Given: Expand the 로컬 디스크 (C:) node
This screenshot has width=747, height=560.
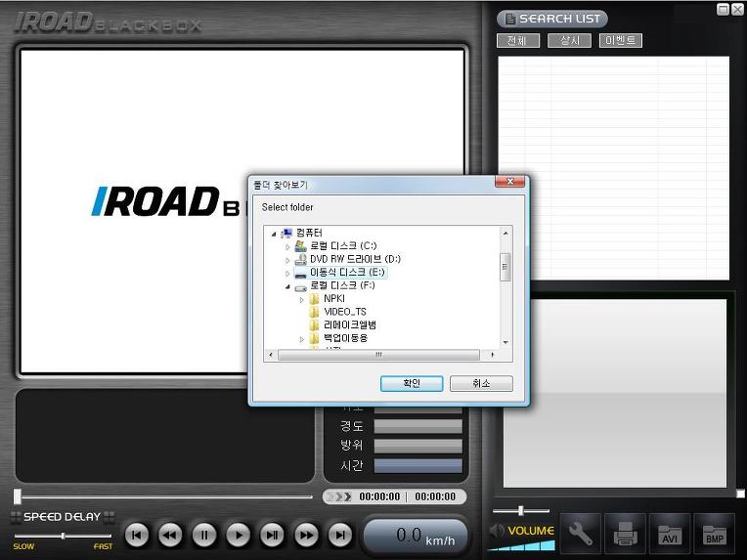Looking at the screenshot, I should [x=287, y=246].
